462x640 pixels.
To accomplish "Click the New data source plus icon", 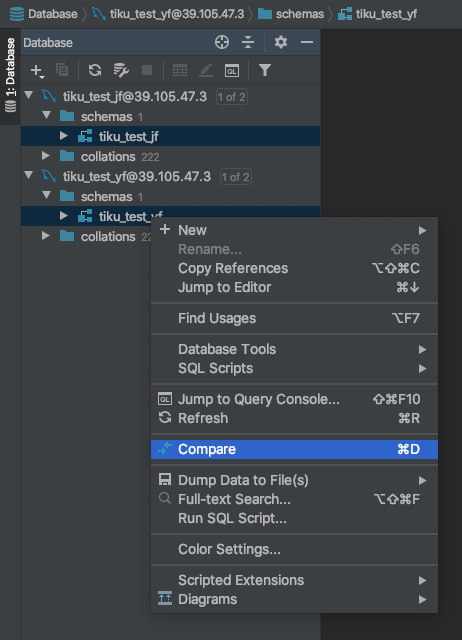I will pyautogui.click(x=37, y=71).
